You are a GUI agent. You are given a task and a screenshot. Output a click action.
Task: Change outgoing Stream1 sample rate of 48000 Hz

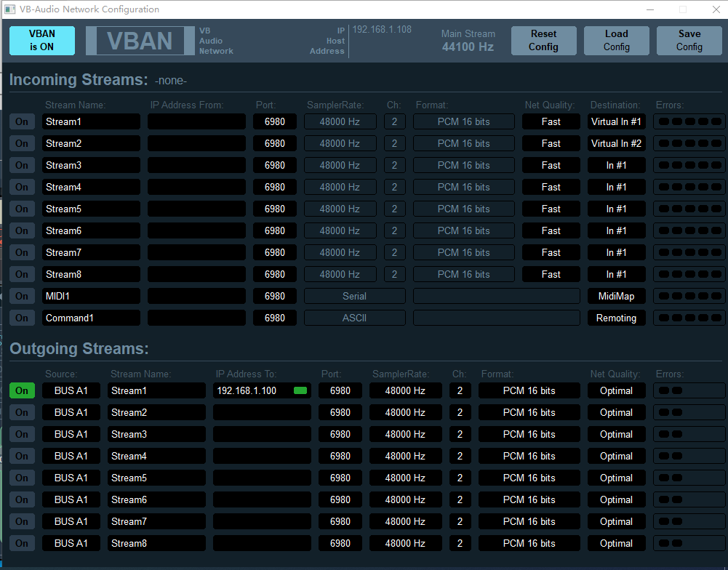[x=405, y=391]
